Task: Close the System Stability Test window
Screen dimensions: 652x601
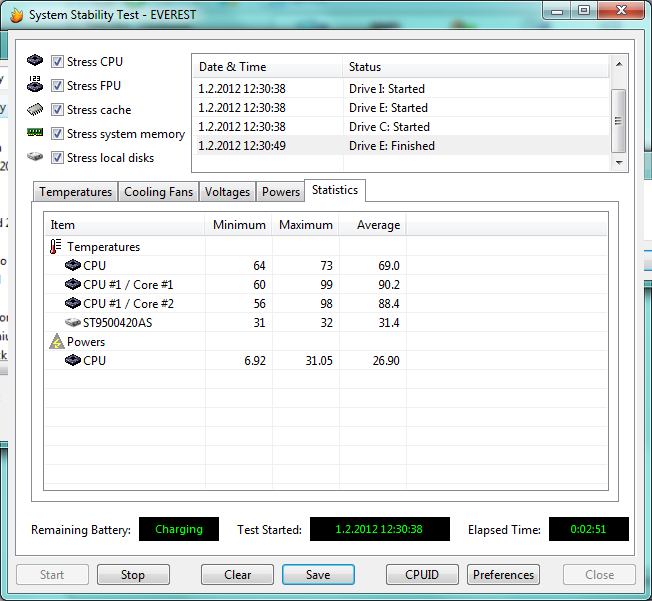Action: tap(621, 10)
